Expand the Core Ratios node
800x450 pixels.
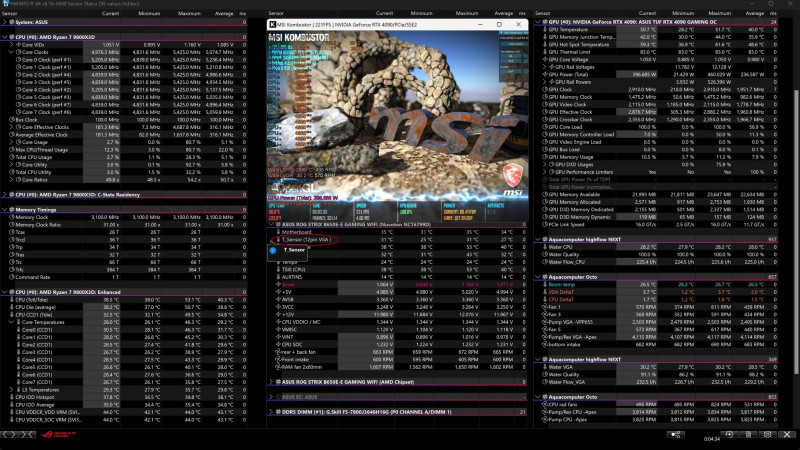11,180
